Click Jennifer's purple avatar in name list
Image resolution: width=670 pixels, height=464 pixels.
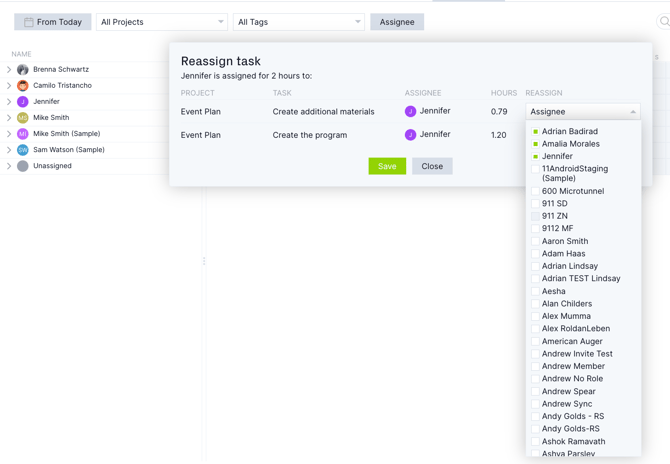pyautogui.click(x=23, y=102)
